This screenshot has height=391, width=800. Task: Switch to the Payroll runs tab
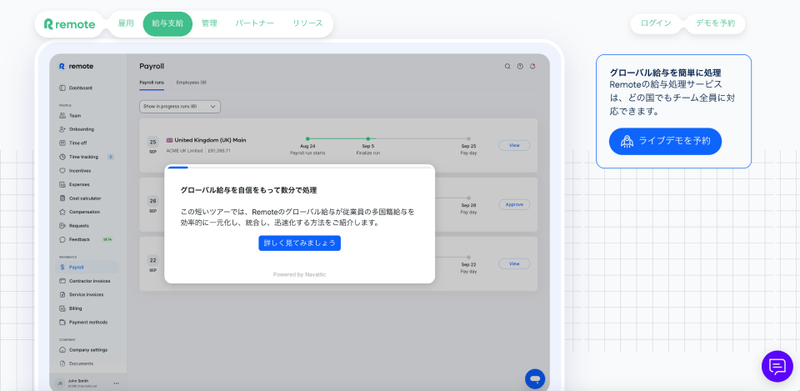(152, 82)
